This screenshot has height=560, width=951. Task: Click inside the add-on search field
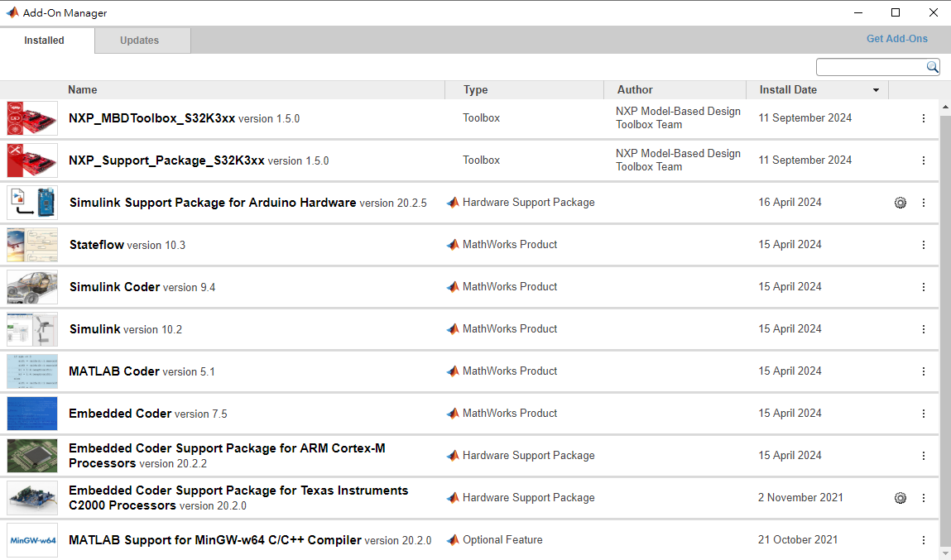click(869, 67)
